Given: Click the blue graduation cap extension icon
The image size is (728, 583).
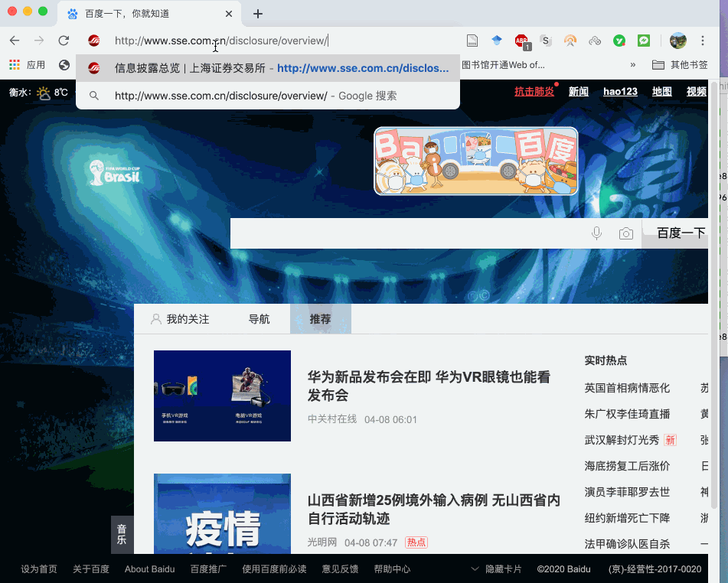Looking at the screenshot, I should [x=497, y=41].
